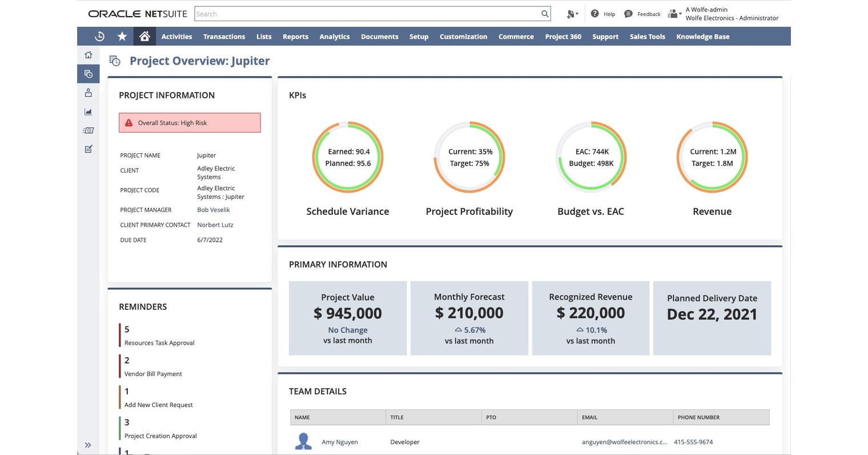Open the Resources person icon in sidebar

(88, 92)
